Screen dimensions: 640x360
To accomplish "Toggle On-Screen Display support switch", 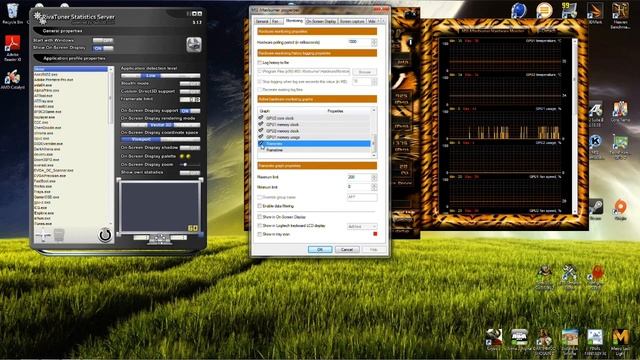I will pos(190,111).
